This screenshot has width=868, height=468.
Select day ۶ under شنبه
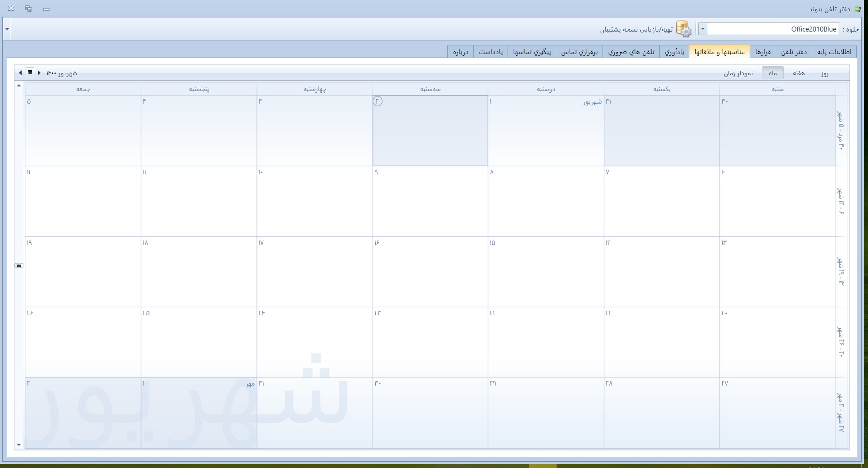(778, 201)
